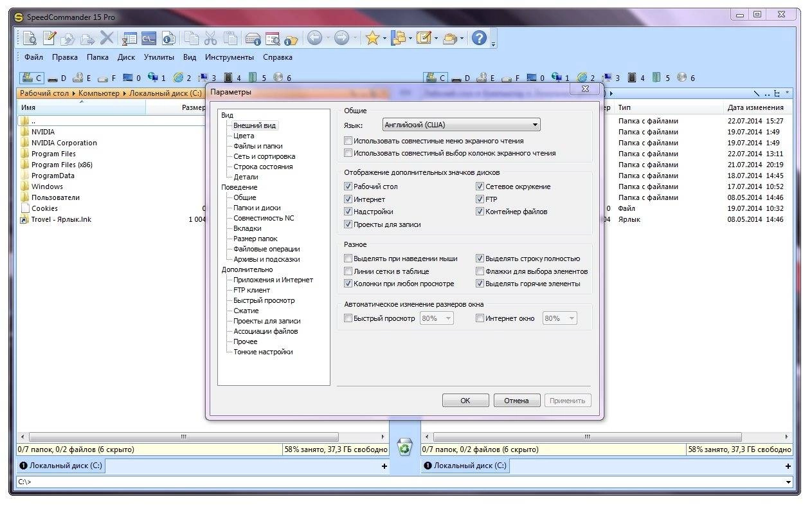Click the delete X toolbar icon

(107, 39)
